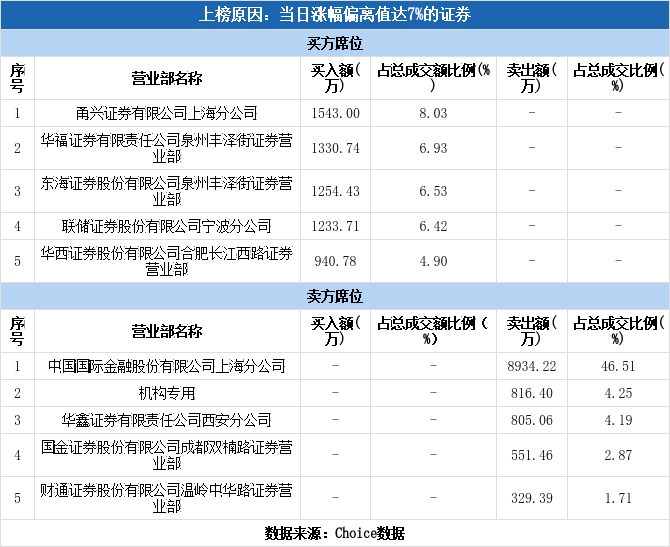Click the title 上榜原因：当日涨幅偏离值达7%的证券
Image resolution: width=670 pixels, height=547 pixels.
(335, 15)
